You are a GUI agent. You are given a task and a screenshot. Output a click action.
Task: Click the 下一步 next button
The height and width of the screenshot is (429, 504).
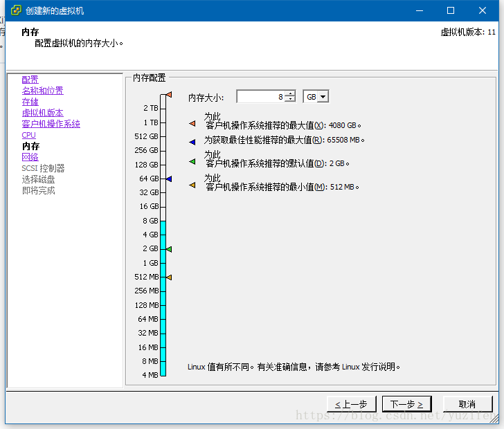(x=406, y=404)
